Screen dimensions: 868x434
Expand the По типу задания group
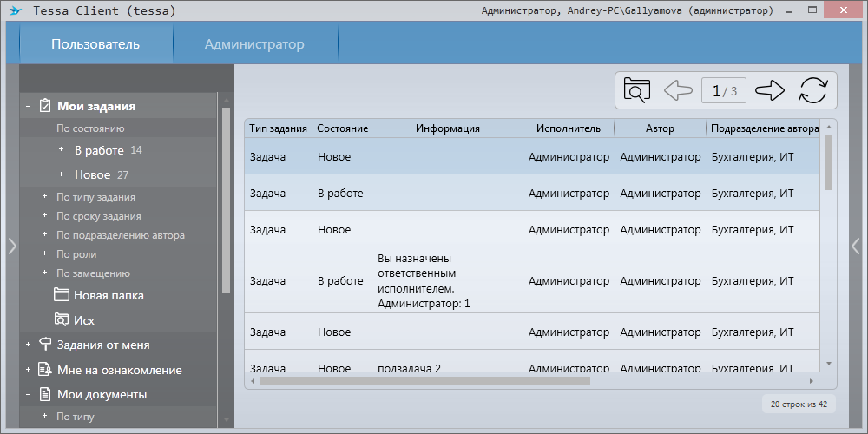(x=44, y=196)
